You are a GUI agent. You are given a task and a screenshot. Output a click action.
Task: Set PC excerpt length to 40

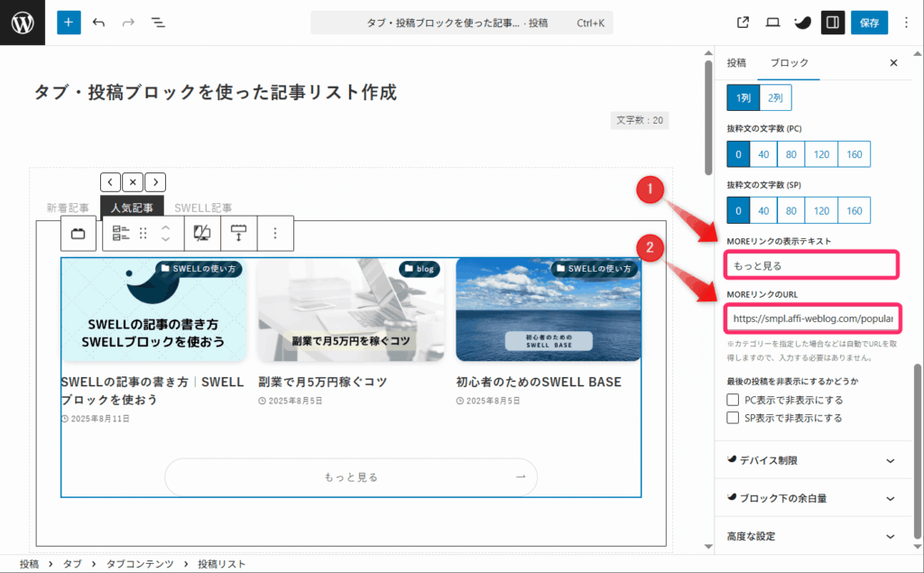(763, 154)
